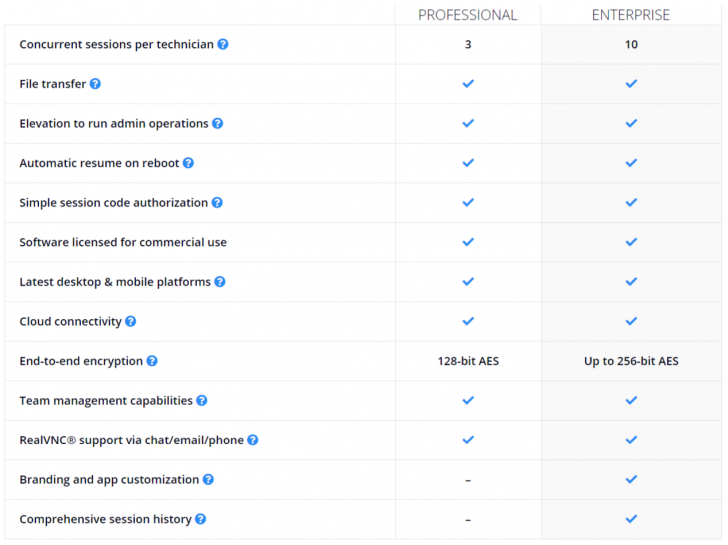Click the Enterprise Cloud connectivity checkmark
This screenshot has width=728, height=545.
point(631,322)
